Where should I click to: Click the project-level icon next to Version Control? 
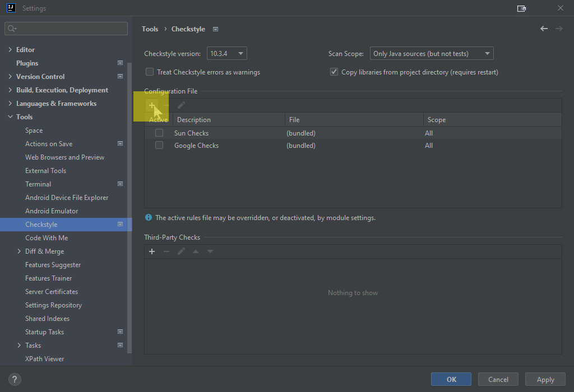(x=120, y=76)
